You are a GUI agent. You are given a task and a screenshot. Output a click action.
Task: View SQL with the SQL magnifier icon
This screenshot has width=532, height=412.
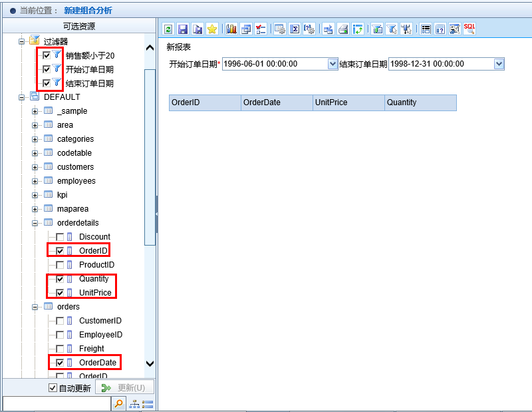469,29
